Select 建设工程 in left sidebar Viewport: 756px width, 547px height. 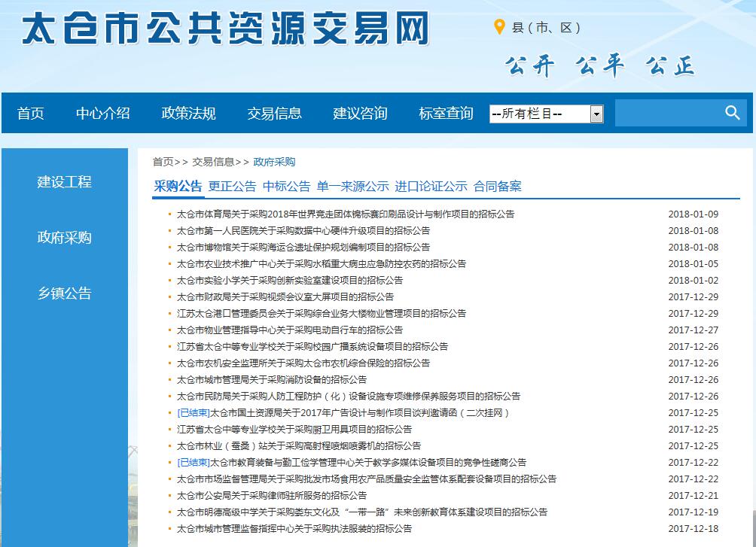coord(65,182)
